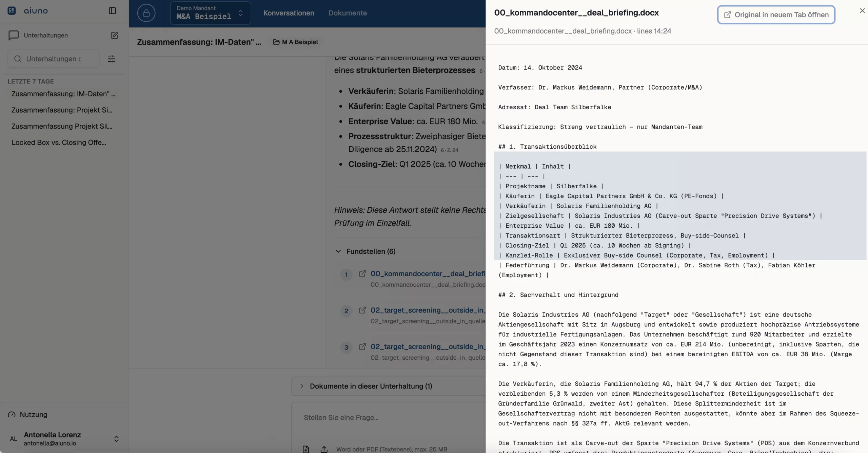Click the Unterhaltungen search field
This screenshot has height=453, width=868.
click(x=54, y=59)
